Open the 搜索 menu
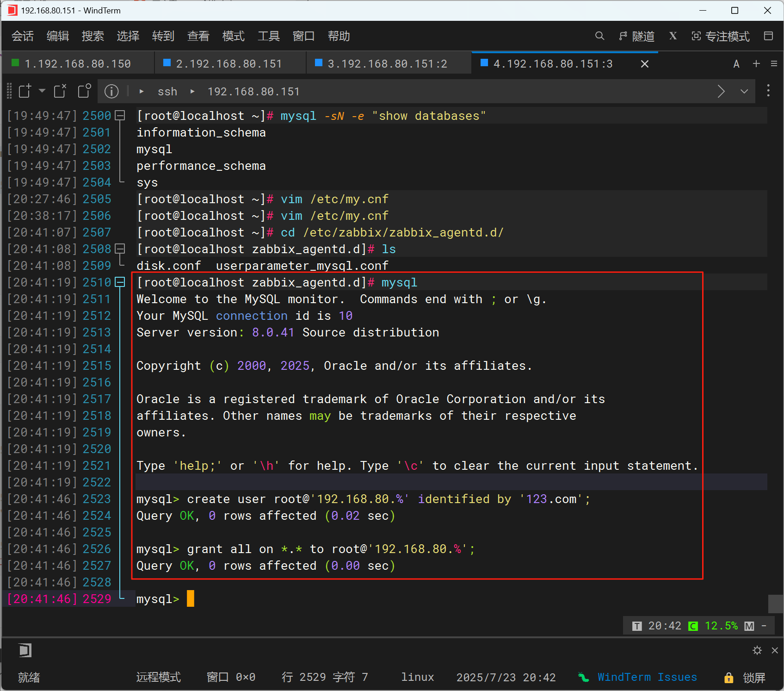The width and height of the screenshot is (784, 691). click(x=93, y=36)
